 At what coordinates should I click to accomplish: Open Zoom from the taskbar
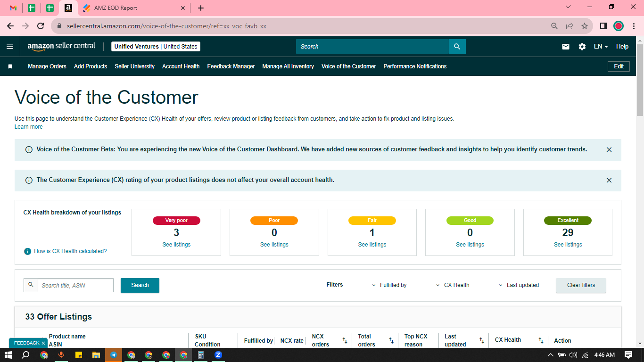(218, 355)
